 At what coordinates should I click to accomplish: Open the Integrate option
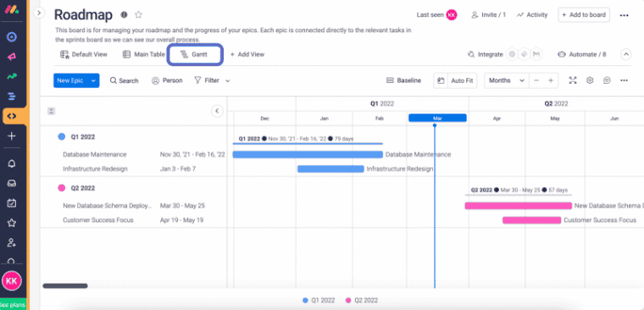tap(486, 54)
